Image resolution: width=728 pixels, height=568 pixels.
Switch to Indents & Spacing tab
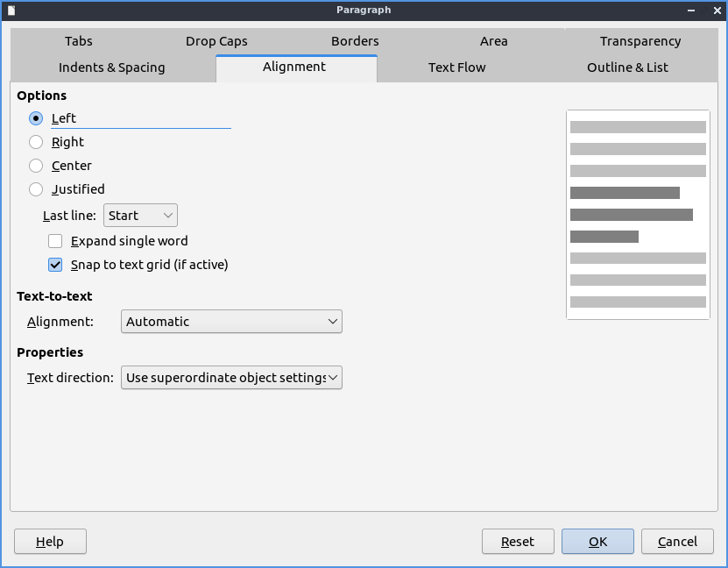[x=111, y=67]
